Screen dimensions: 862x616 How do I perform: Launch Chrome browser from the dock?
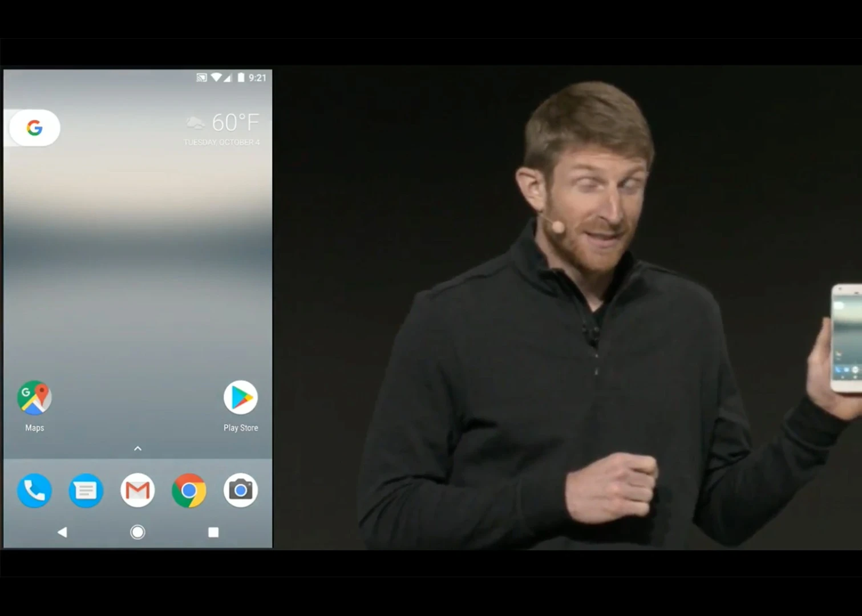[189, 490]
